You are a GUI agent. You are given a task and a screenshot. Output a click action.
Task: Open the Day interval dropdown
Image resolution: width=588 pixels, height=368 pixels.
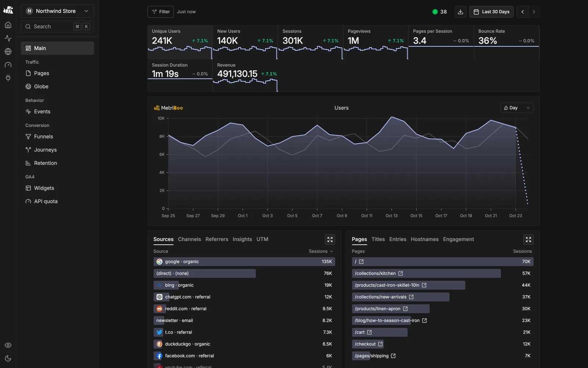(517, 108)
